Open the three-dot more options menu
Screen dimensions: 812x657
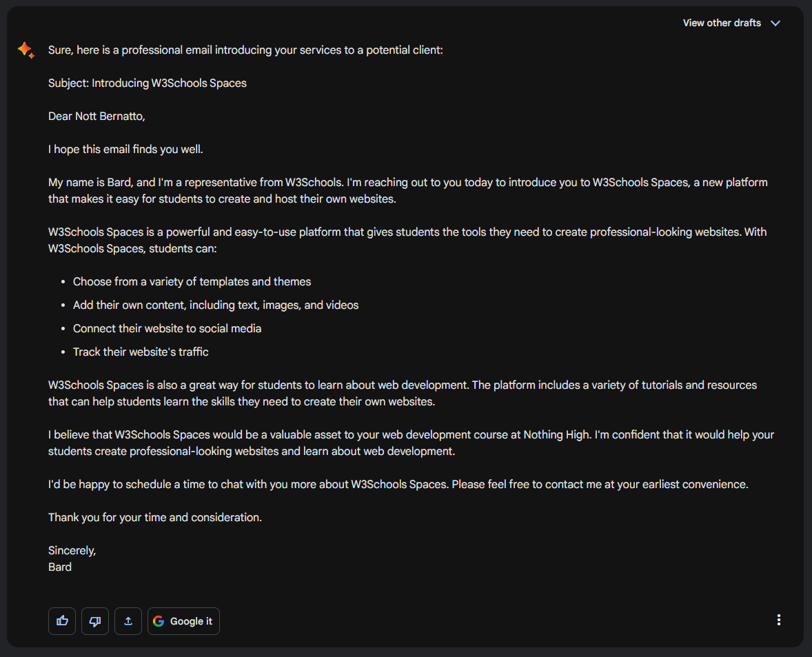(779, 620)
